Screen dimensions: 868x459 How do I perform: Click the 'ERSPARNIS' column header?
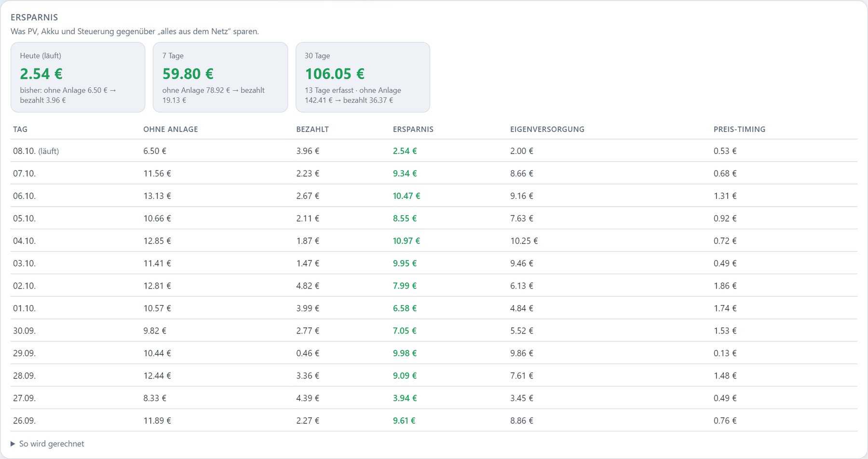coord(413,129)
